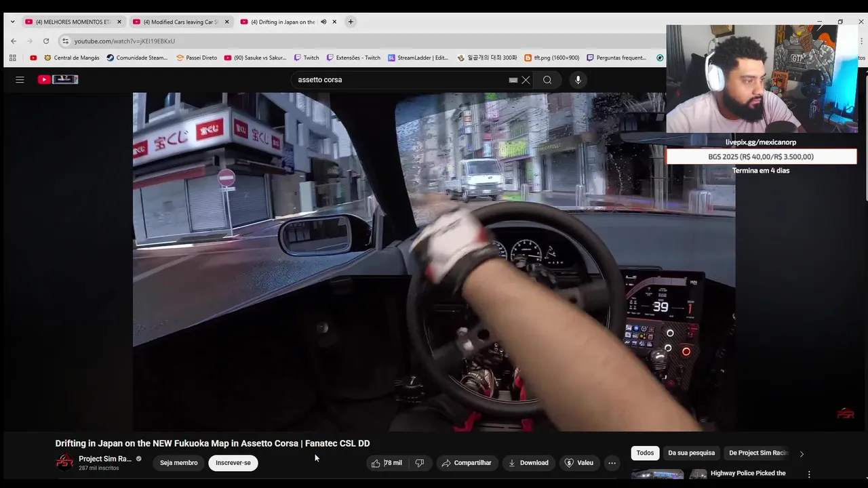The height and width of the screenshot is (488, 868).
Task: Like the video with thumbs up
Action: click(387, 463)
